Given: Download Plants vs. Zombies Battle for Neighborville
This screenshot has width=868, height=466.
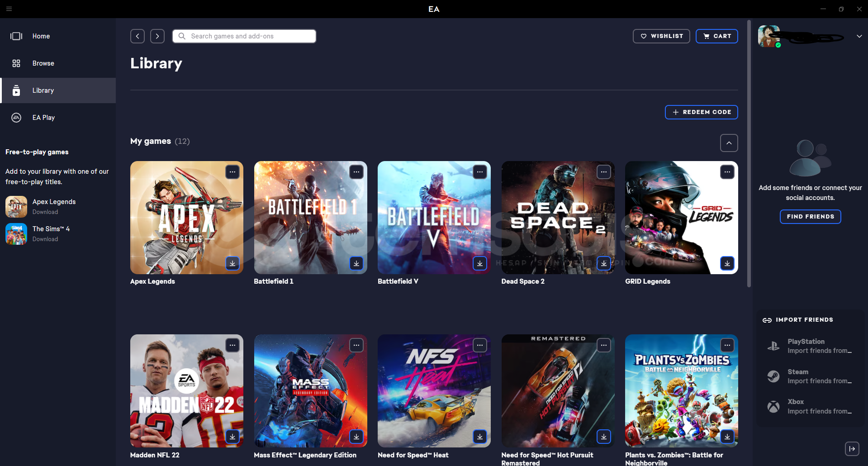Looking at the screenshot, I should 727,437.
